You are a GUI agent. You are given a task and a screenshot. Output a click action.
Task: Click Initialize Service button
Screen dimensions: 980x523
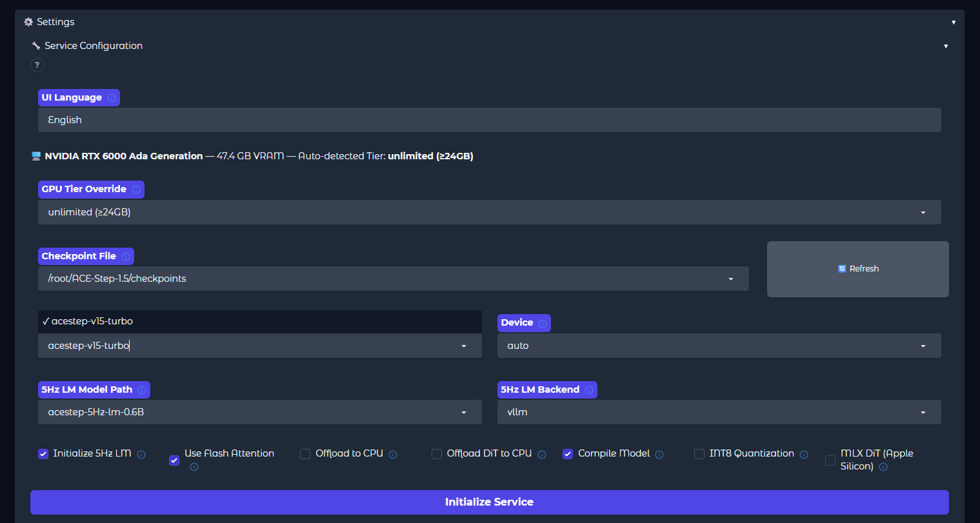tap(490, 502)
